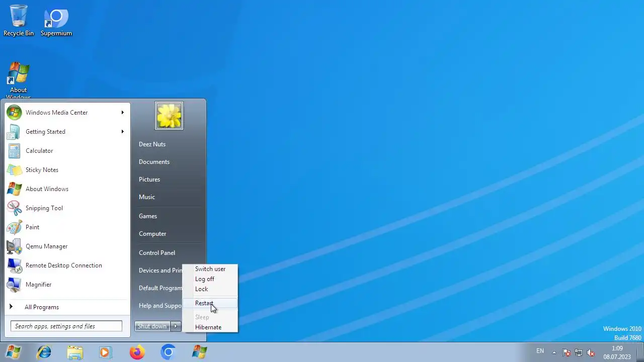
Task: Click the Windows Media Center icon
Action: [x=14, y=113]
